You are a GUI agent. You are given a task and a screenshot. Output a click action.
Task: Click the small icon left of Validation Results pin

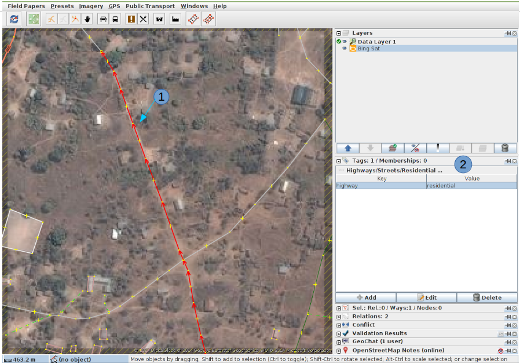click(501, 334)
